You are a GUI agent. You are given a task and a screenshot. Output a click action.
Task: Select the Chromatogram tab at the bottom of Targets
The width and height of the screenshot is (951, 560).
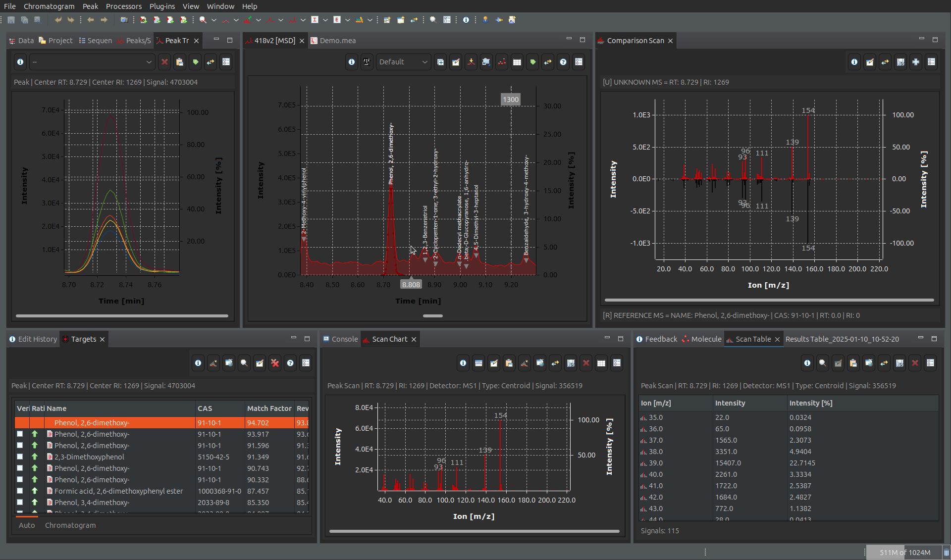click(x=70, y=525)
